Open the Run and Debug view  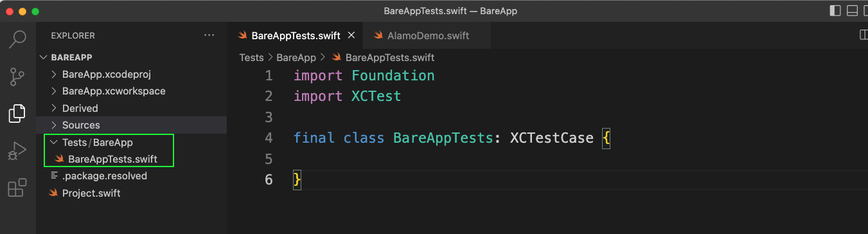(17, 152)
